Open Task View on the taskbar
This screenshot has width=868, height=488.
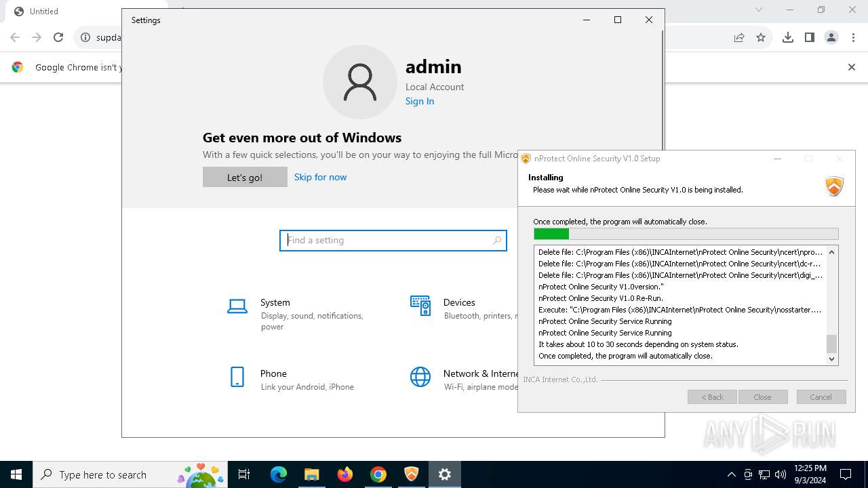244,474
